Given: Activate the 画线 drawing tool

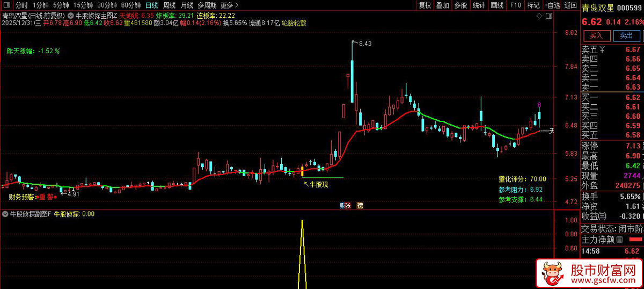Looking at the screenshot, I should click(x=497, y=5).
